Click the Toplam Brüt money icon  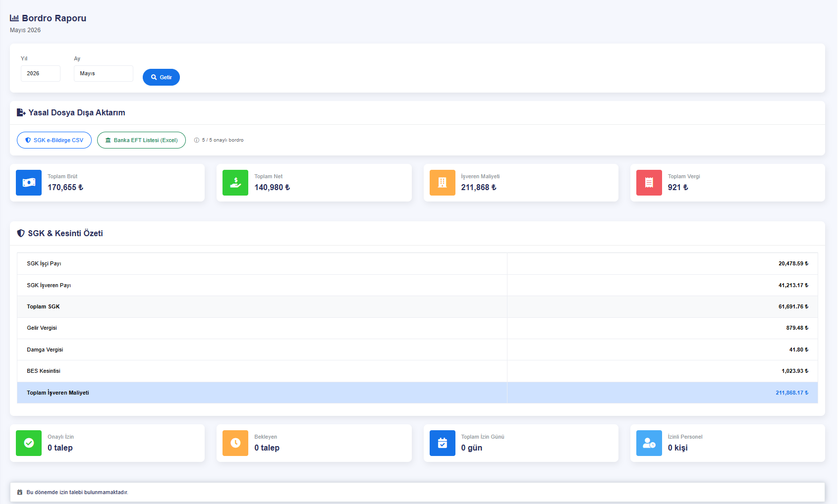coord(29,183)
